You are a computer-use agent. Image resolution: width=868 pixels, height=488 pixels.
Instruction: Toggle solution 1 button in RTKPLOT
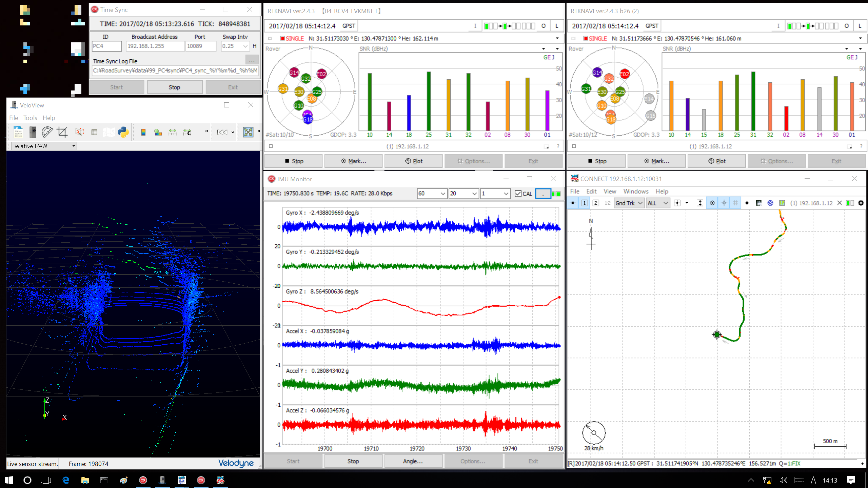(585, 203)
